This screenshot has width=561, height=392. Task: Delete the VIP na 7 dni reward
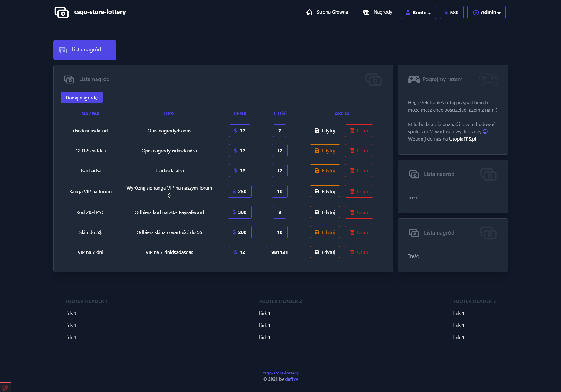[359, 252]
